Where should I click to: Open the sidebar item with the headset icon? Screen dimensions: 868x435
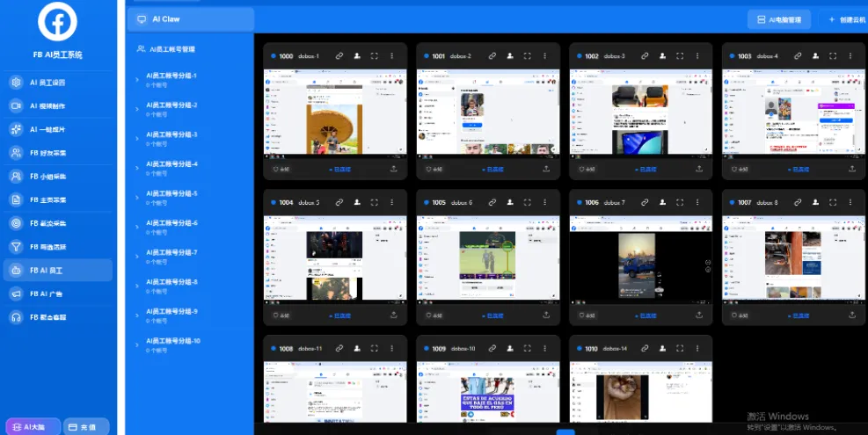tap(57, 317)
